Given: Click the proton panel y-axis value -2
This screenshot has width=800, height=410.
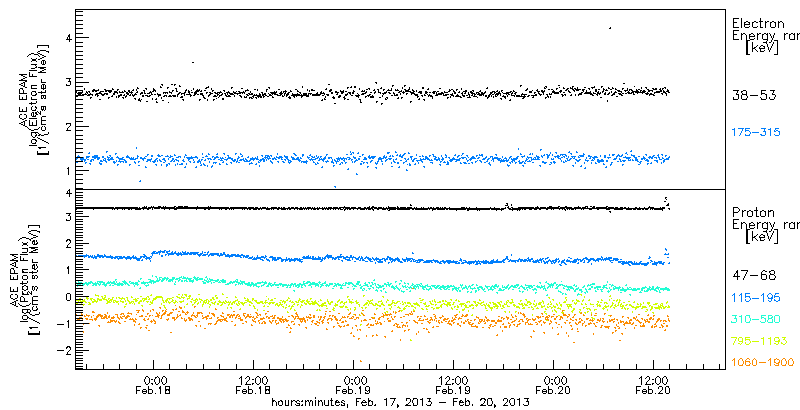Looking at the screenshot, I should coord(63,350).
